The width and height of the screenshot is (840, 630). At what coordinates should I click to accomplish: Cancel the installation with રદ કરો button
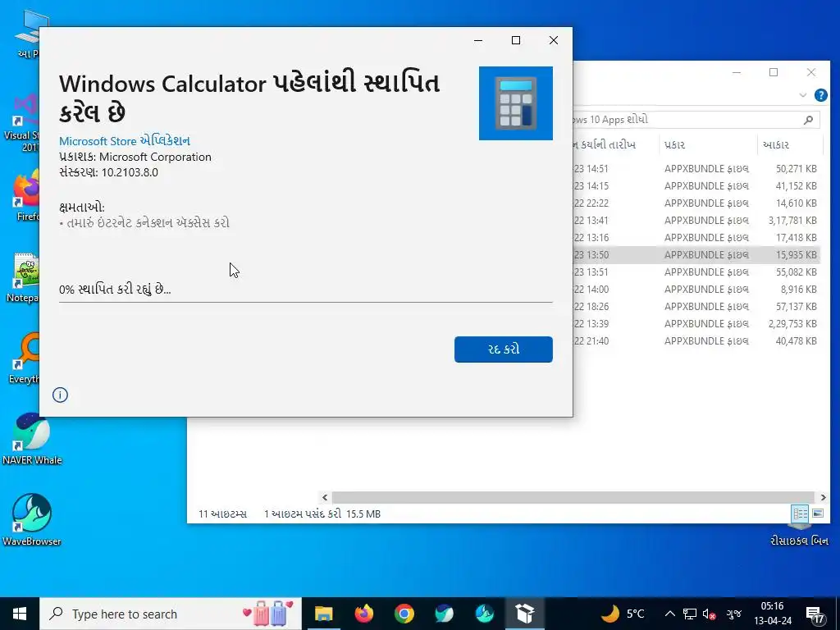pos(503,349)
